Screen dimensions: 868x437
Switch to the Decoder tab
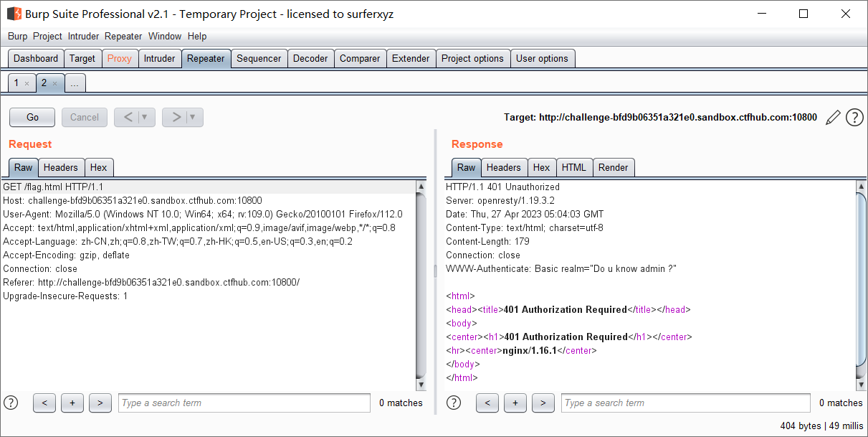pos(310,59)
